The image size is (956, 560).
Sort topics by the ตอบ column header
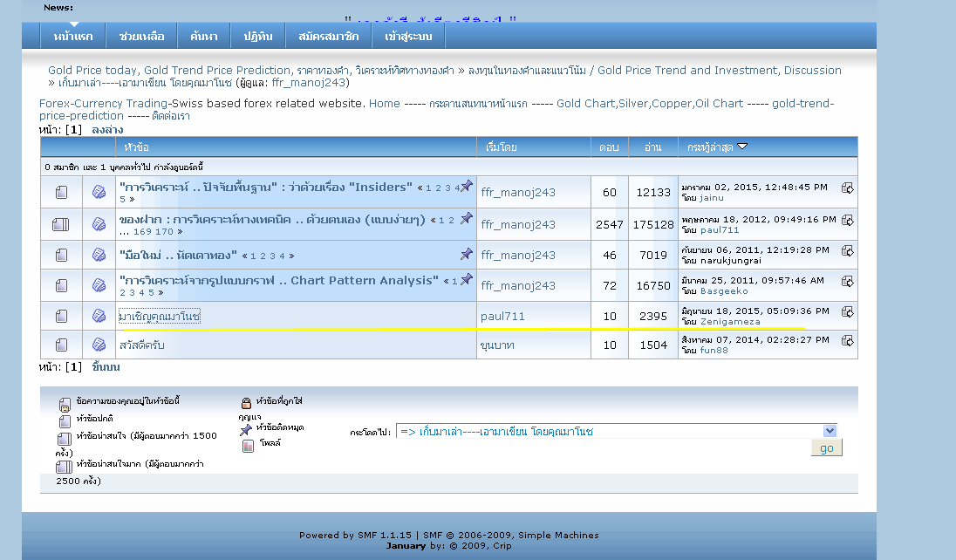coord(609,147)
